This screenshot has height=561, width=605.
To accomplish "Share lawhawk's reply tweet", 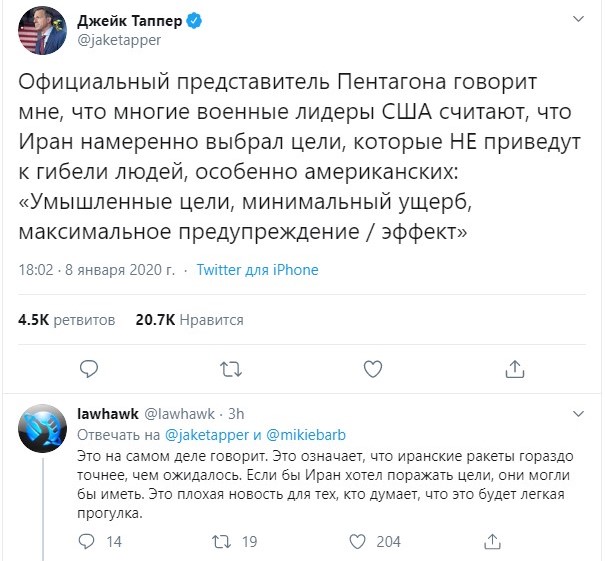I will tap(490, 541).
